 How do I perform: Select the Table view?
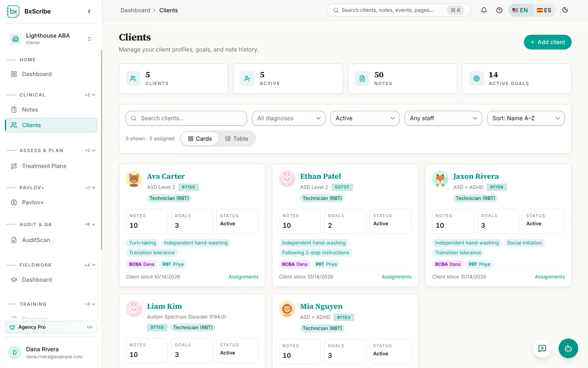coord(237,139)
